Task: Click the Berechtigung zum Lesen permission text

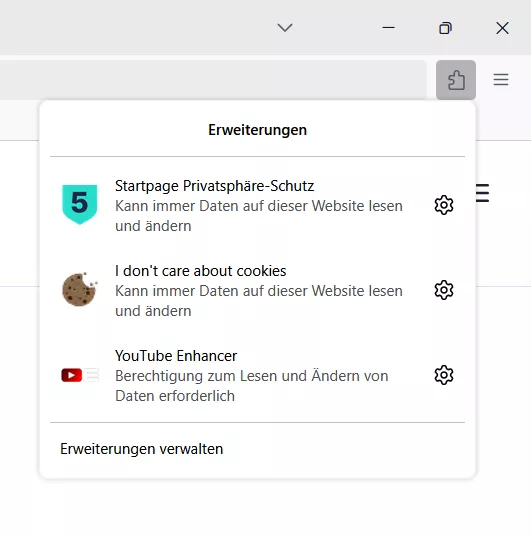Action: click(x=251, y=386)
